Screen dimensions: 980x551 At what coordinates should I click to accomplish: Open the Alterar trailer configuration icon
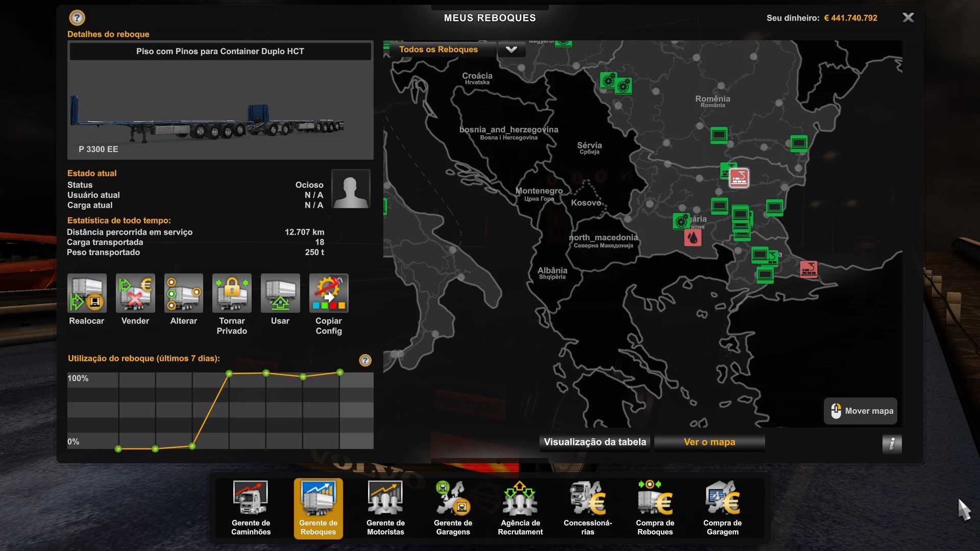184,293
